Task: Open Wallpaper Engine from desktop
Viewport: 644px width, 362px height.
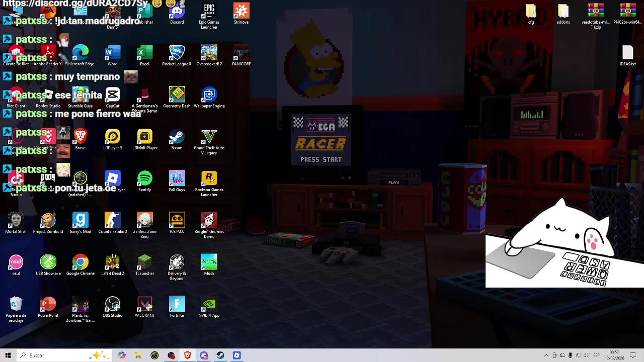Action: 209,98
